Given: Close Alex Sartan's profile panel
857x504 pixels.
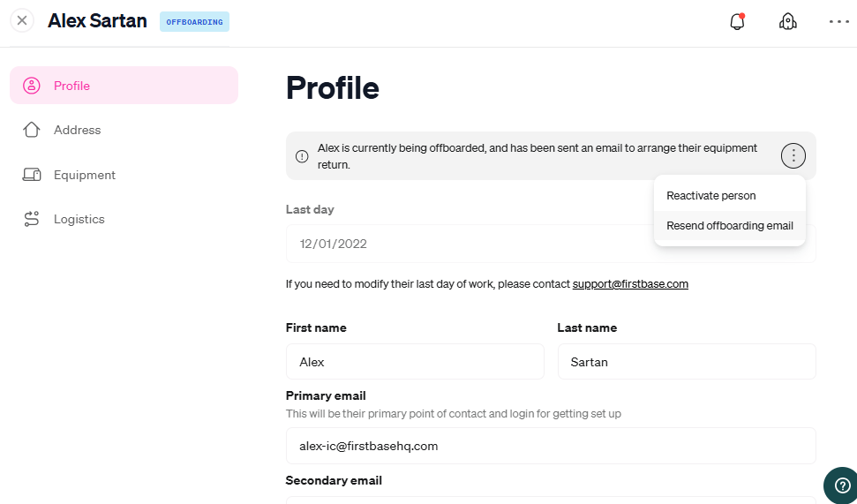Looking at the screenshot, I should 22,21.
